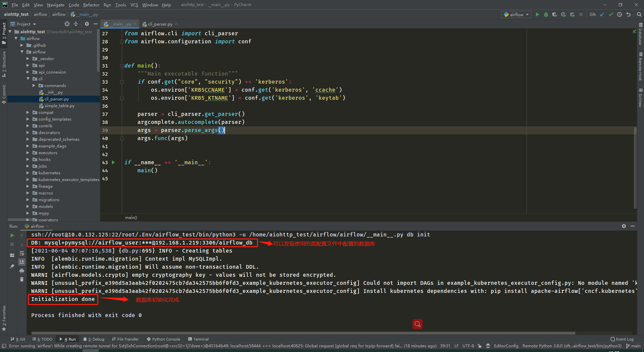Open the Navigate menu
This screenshot has width=644, height=352.
[56, 5]
